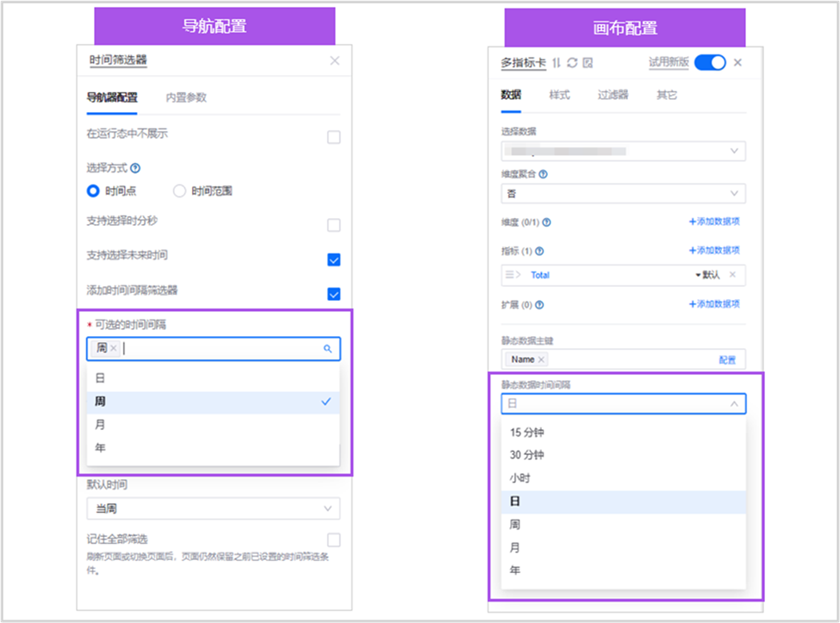840x623 pixels.
Task: Remove the Total metric with its X icon
Action: (x=732, y=275)
